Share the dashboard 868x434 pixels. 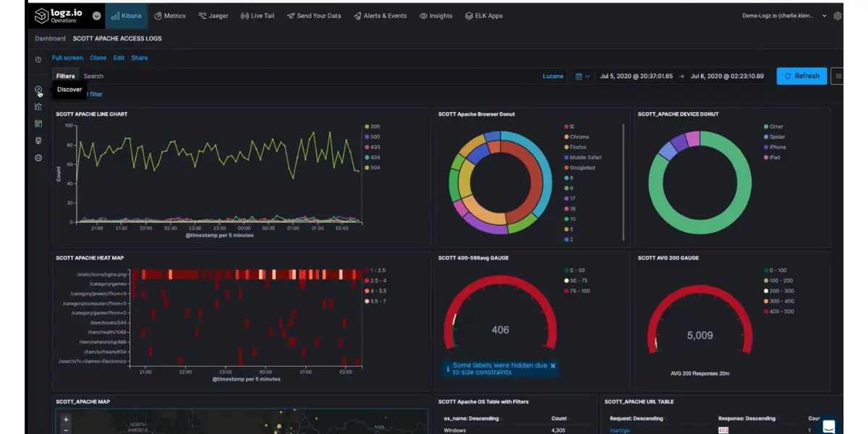140,58
